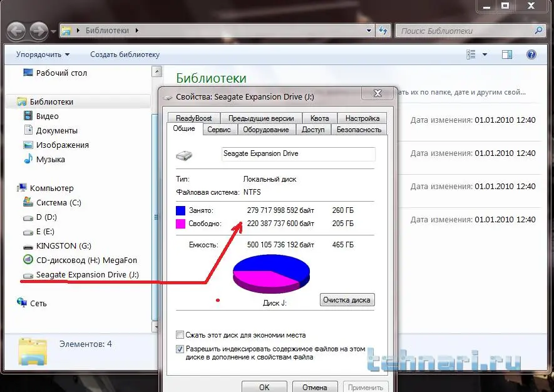Switch to 'Предыдущие версии' tab
This screenshot has height=392, width=554.
(261, 118)
